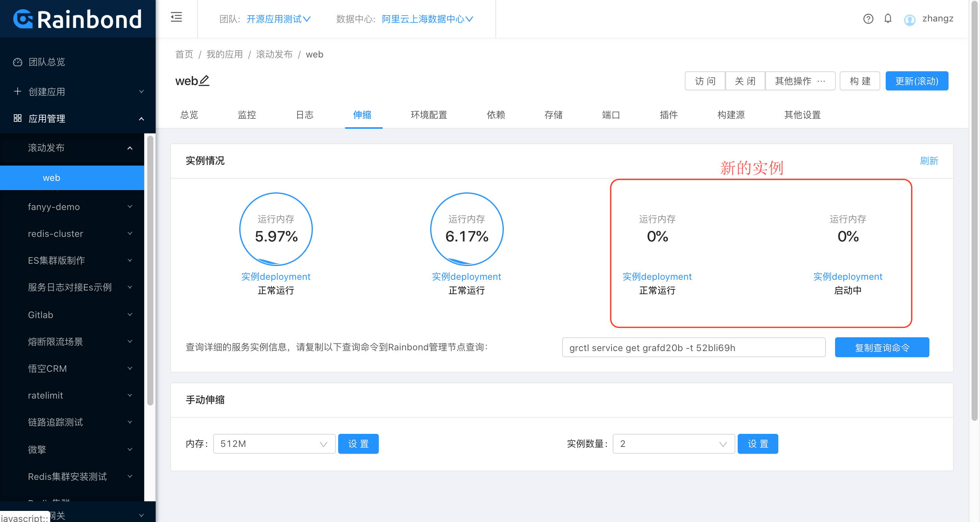Click the notification bell icon

coord(888,18)
